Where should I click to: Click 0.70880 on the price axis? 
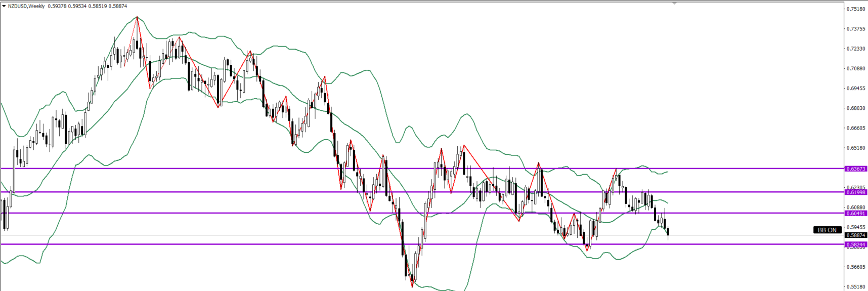(x=856, y=68)
